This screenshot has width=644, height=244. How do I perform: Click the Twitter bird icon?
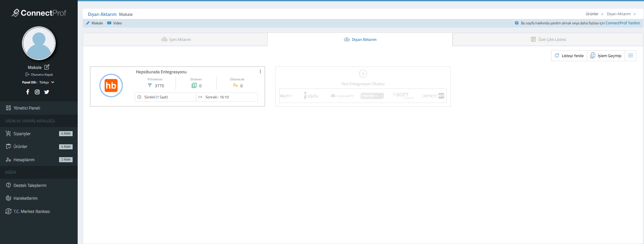47,92
